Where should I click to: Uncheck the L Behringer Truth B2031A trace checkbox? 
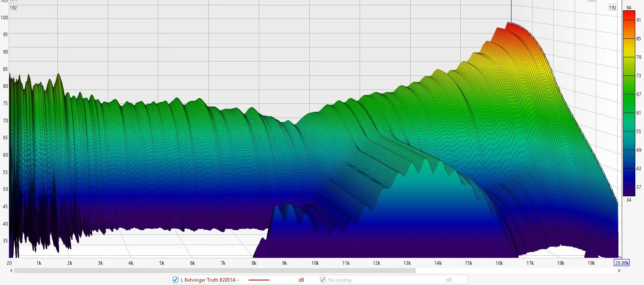(175, 280)
